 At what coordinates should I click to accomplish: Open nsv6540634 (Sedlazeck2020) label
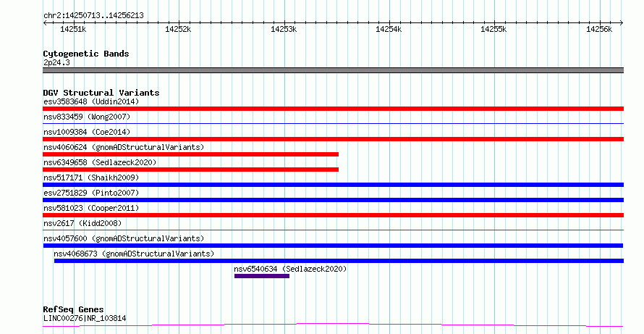click(290, 269)
